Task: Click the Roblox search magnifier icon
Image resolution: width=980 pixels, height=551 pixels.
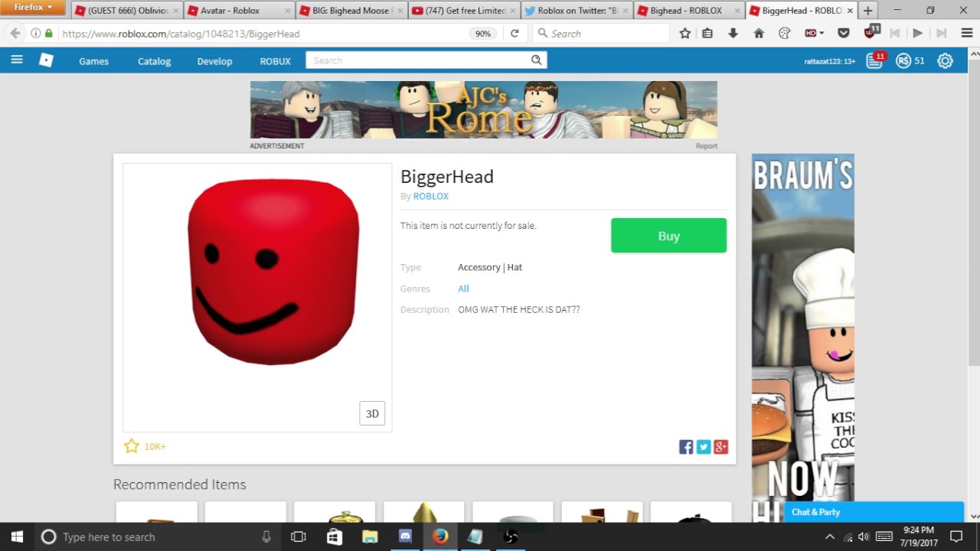Action: point(537,60)
